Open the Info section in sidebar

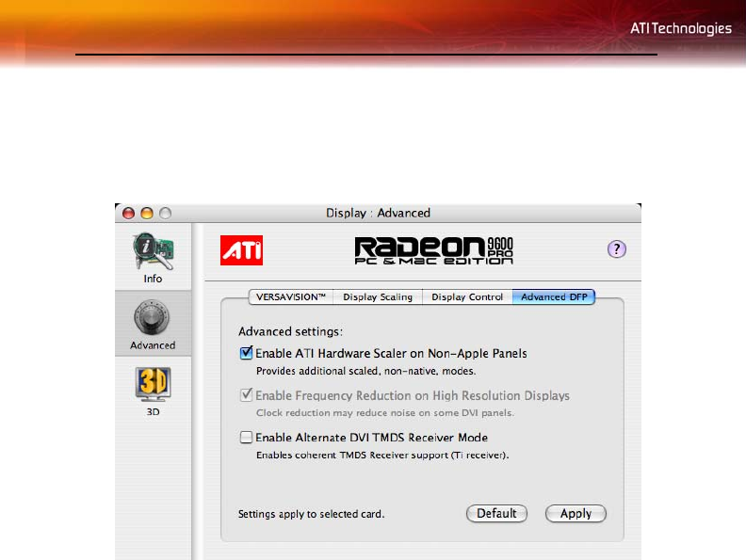point(153,258)
